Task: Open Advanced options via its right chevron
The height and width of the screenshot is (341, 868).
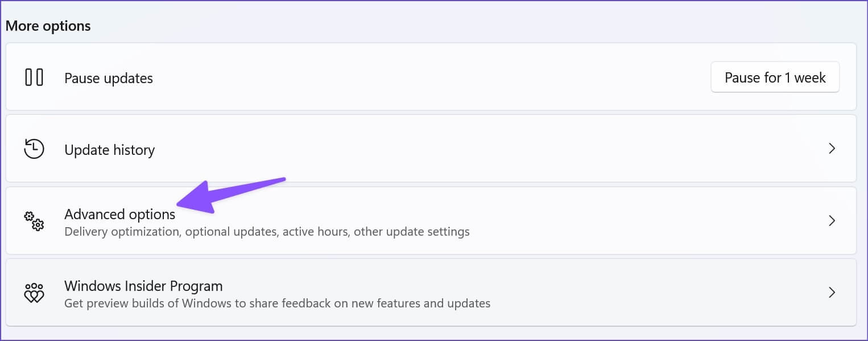Action: point(832,220)
